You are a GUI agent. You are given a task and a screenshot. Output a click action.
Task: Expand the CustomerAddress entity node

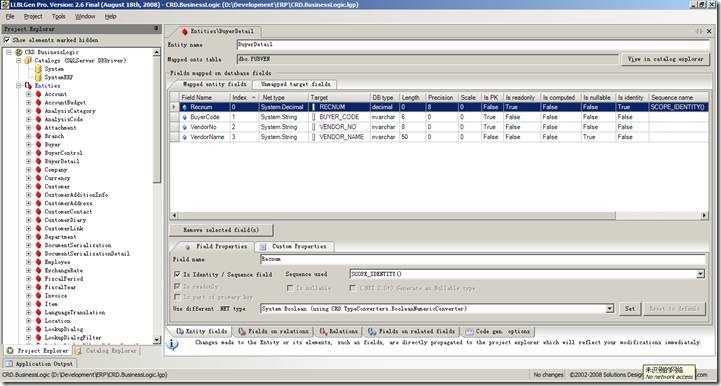click(x=29, y=203)
